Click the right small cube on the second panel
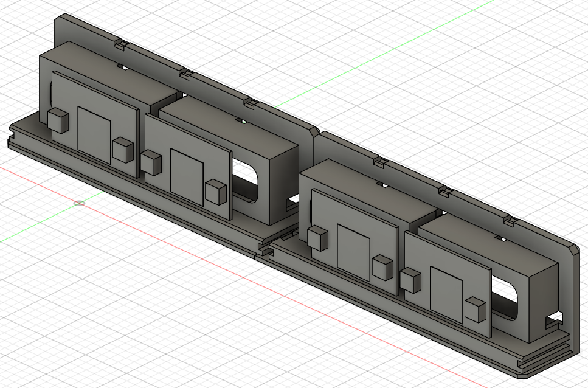The width and height of the screenshot is (588, 388). [216, 192]
